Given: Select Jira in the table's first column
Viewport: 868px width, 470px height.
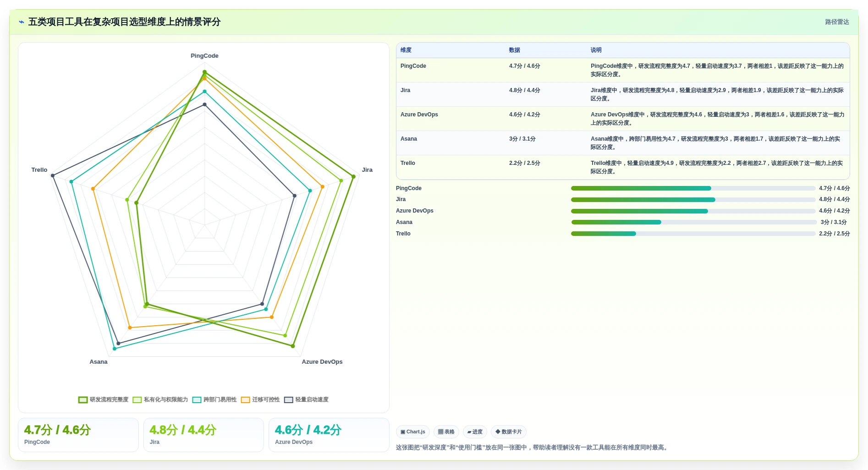Looking at the screenshot, I should [406, 90].
